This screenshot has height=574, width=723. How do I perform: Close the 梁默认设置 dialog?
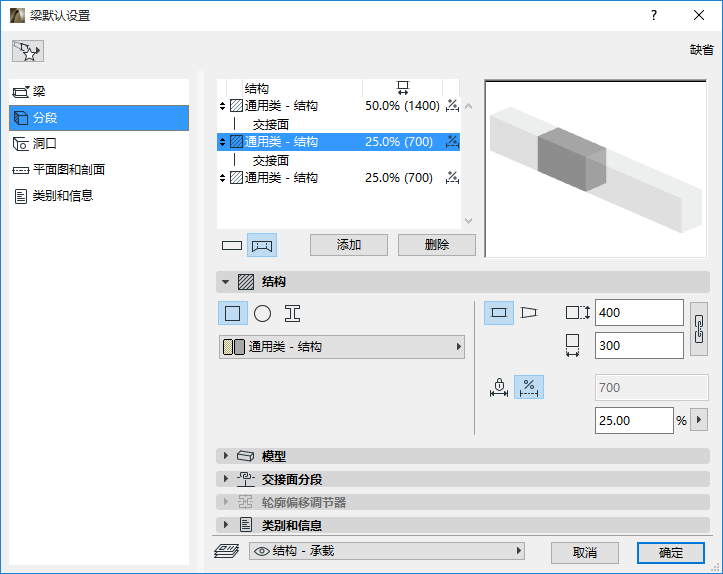click(699, 15)
